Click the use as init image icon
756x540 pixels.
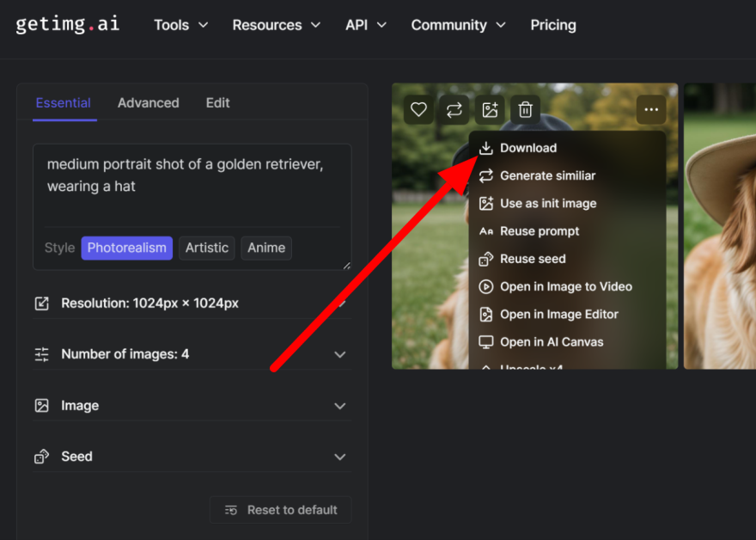(490, 110)
